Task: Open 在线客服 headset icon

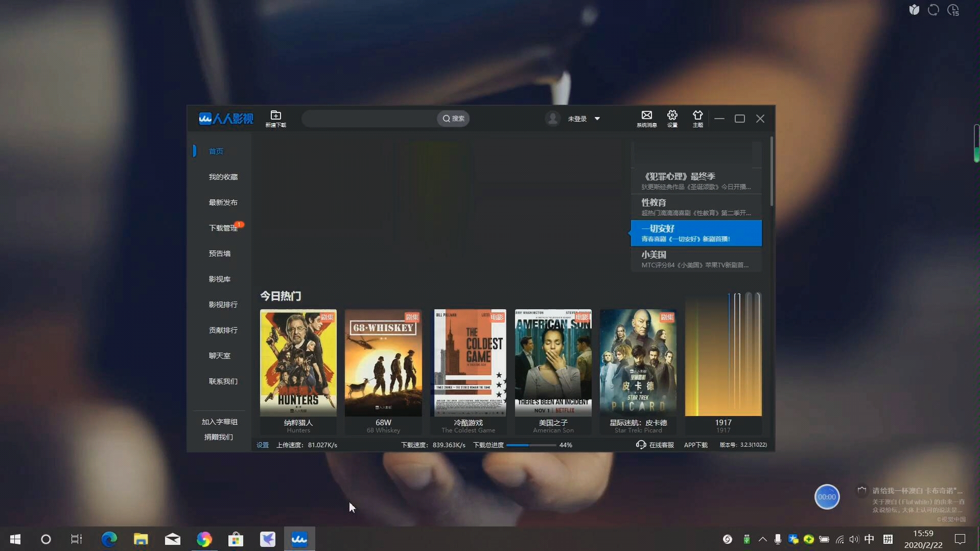Action: 641,445
